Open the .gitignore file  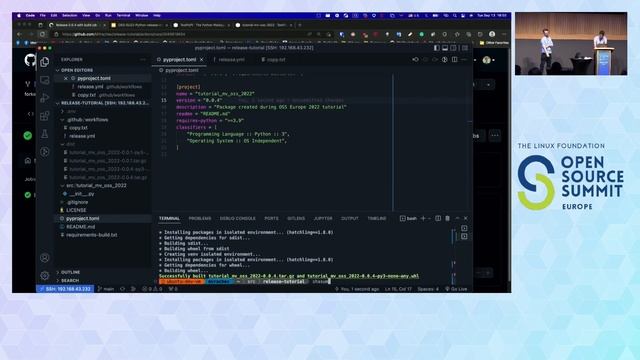[x=77, y=202]
